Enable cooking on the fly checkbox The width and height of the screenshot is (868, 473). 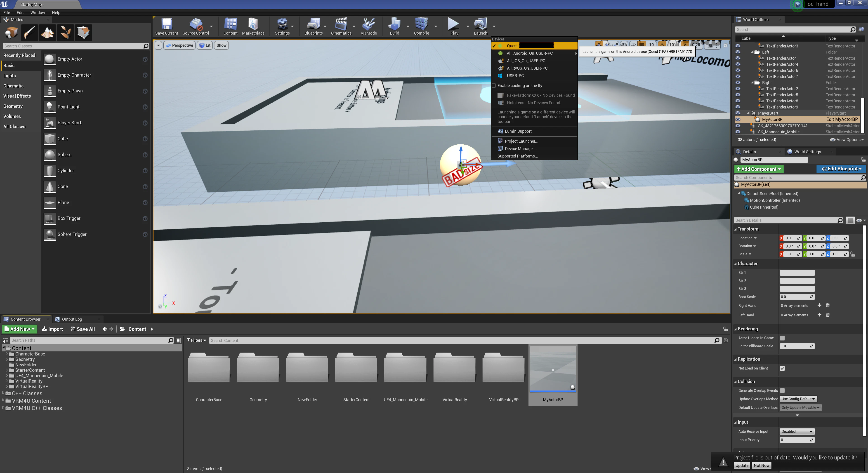point(494,86)
